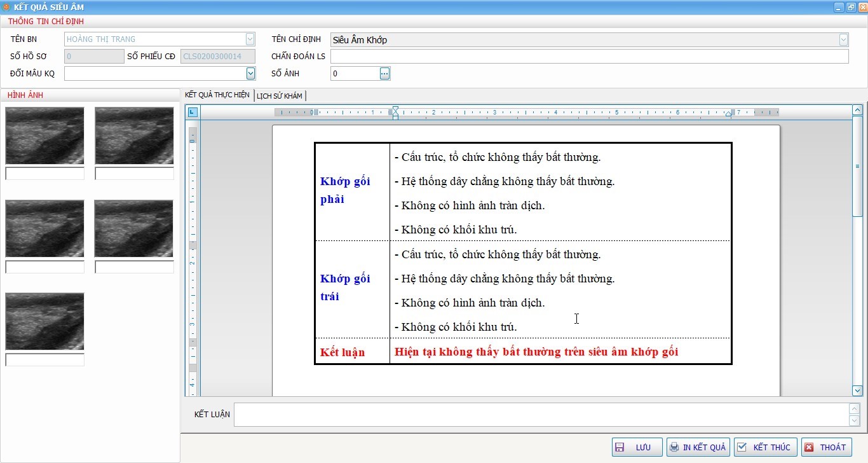
Task: Click the document scrollbar up arrow
Action: tap(857, 110)
